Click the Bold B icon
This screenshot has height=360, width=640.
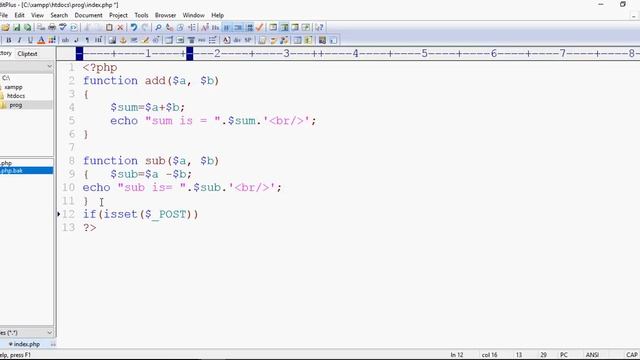[x=9, y=40]
